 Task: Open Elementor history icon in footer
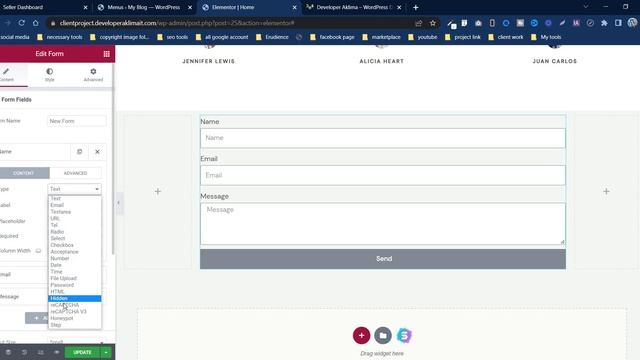coord(24,352)
